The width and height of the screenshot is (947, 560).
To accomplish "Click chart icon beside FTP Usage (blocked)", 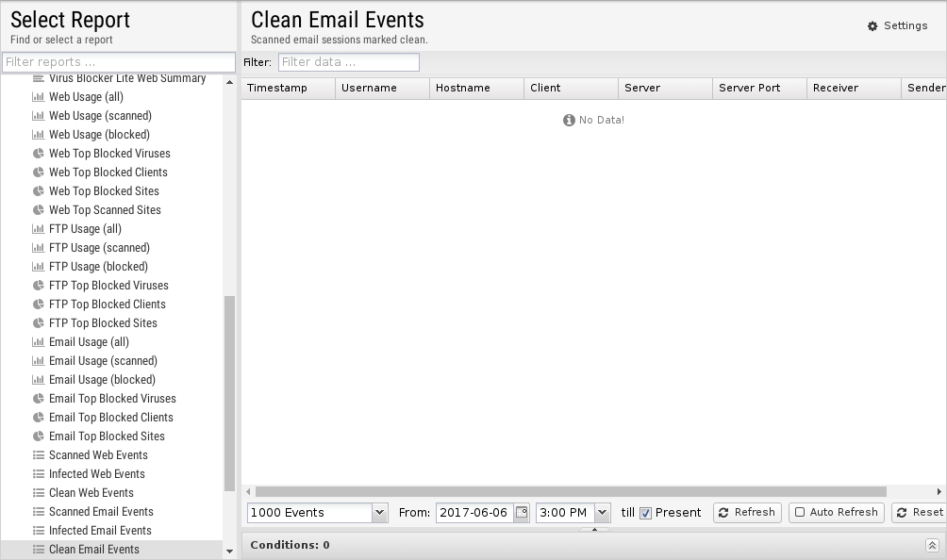I will (38, 266).
